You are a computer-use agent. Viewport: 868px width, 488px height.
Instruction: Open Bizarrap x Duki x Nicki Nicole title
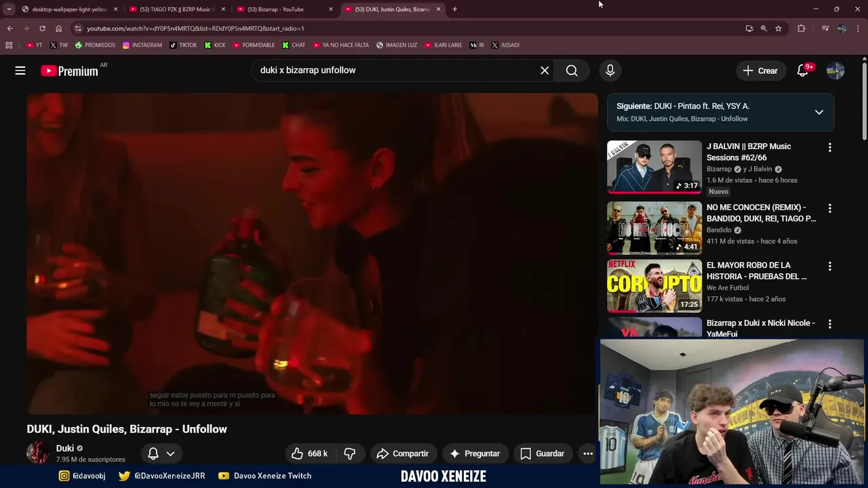(x=760, y=328)
